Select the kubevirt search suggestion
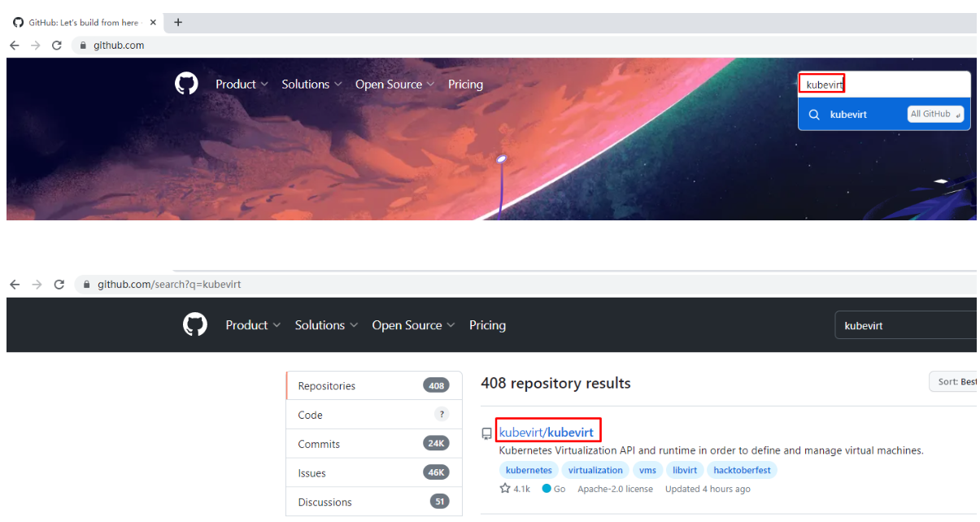Image resolution: width=980 pixels, height=522 pixels. coord(884,115)
